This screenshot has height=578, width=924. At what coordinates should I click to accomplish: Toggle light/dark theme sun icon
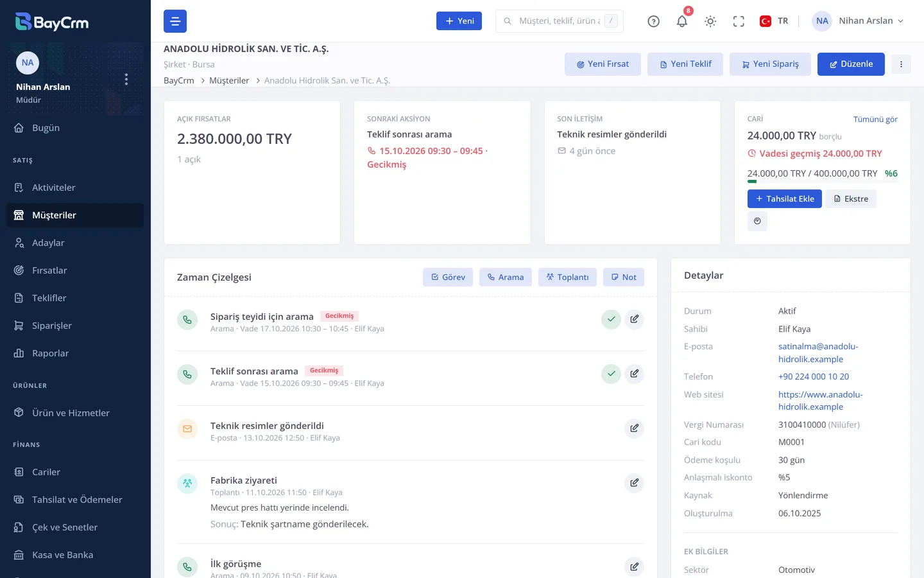[710, 21]
